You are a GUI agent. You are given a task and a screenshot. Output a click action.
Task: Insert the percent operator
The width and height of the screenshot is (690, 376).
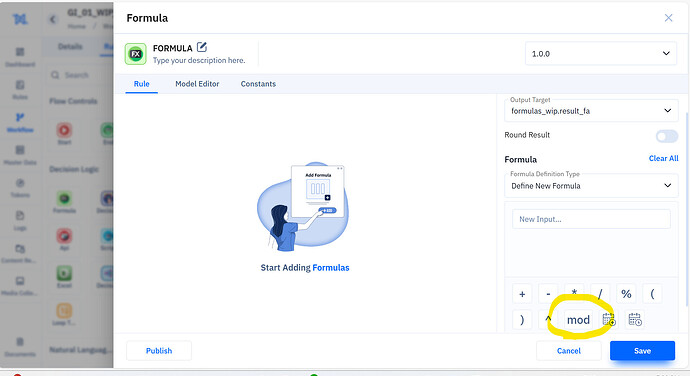pos(626,294)
